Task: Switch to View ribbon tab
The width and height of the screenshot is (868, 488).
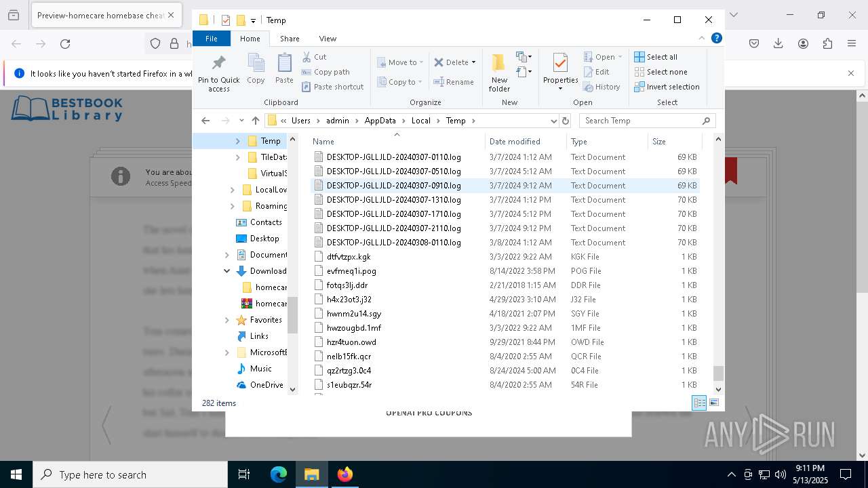Action: (328, 39)
